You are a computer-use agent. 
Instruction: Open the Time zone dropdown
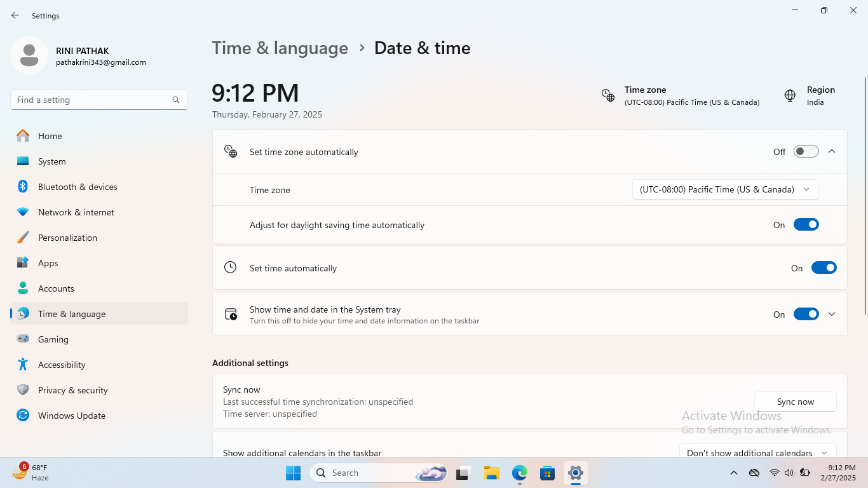[x=724, y=189]
